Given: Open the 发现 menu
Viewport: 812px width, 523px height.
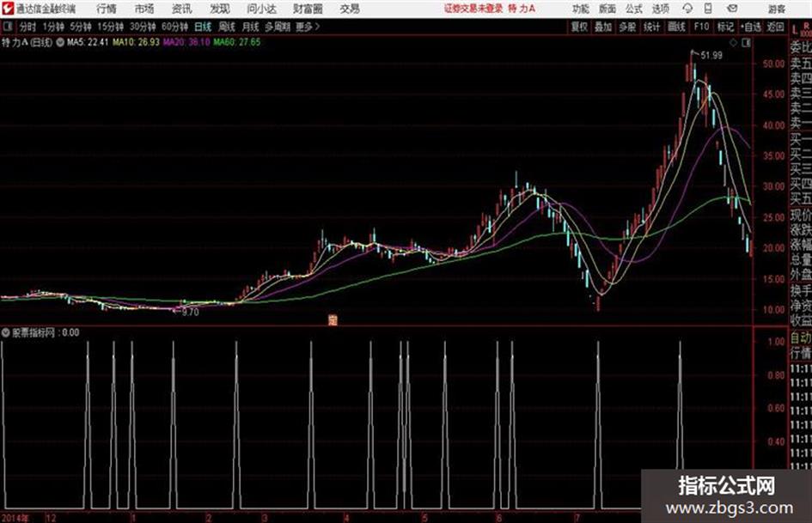Looking at the screenshot, I should point(220,9).
